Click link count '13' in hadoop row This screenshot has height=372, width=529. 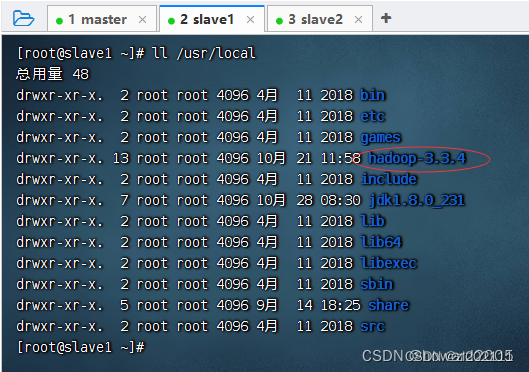(121, 158)
